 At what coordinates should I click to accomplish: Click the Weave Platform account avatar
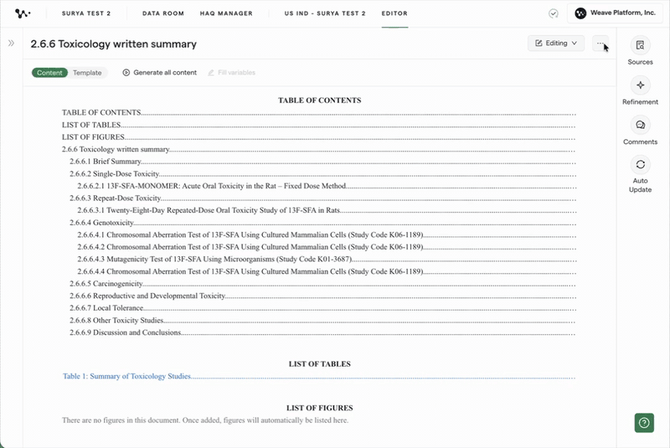click(580, 13)
